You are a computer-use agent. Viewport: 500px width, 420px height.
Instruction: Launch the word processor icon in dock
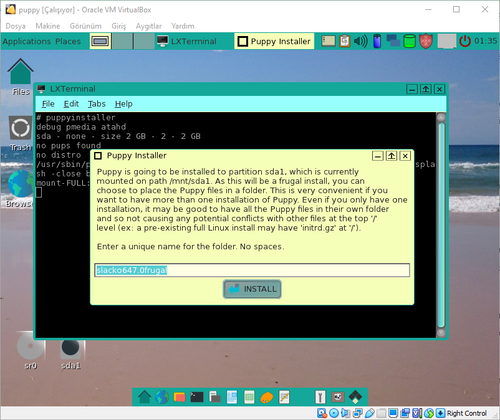[232, 397]
